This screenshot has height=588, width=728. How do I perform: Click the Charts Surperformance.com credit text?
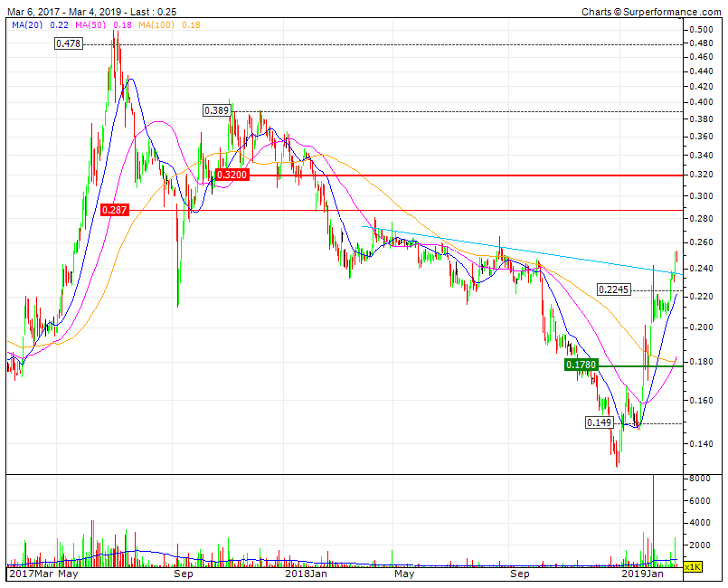[651, 12]
